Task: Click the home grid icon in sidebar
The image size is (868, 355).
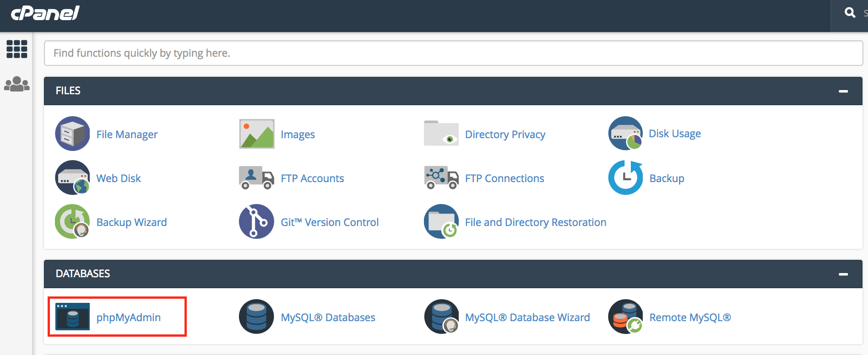Action: [x=17, y=49]
